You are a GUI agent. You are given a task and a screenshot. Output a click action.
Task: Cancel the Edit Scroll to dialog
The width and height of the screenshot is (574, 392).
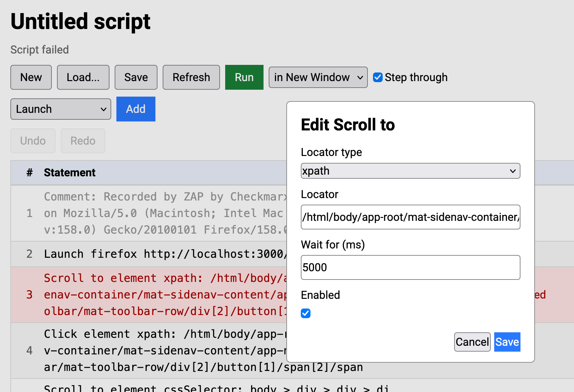pos(472,342)
